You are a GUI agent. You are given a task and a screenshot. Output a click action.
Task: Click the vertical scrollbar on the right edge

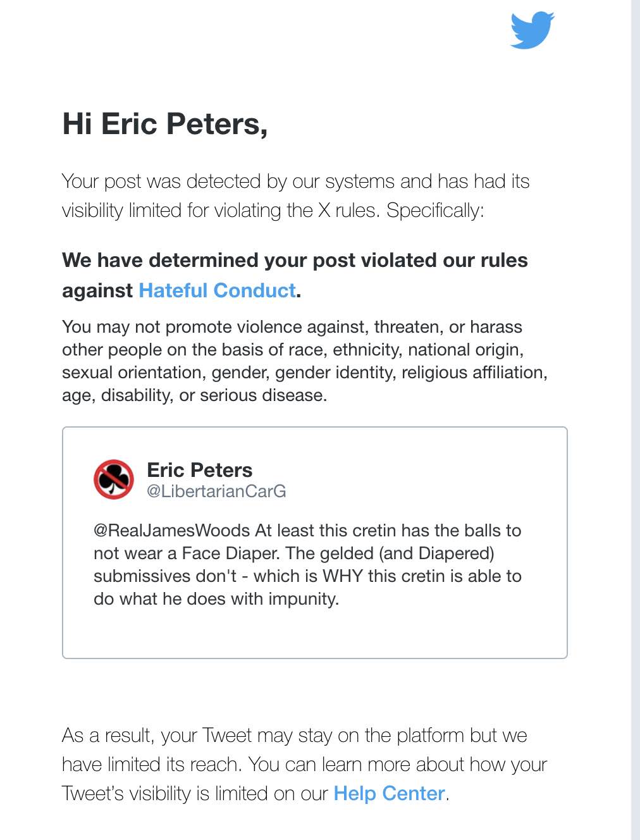pos(635,380)
